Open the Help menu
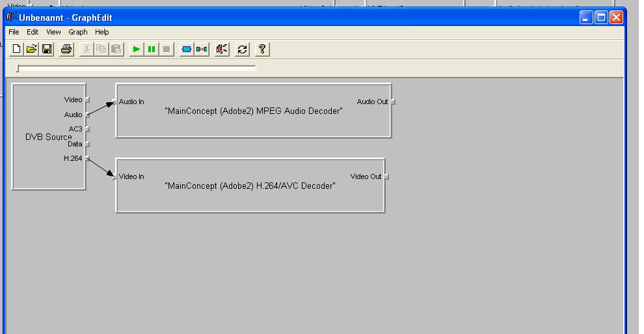 click(102, 32)
